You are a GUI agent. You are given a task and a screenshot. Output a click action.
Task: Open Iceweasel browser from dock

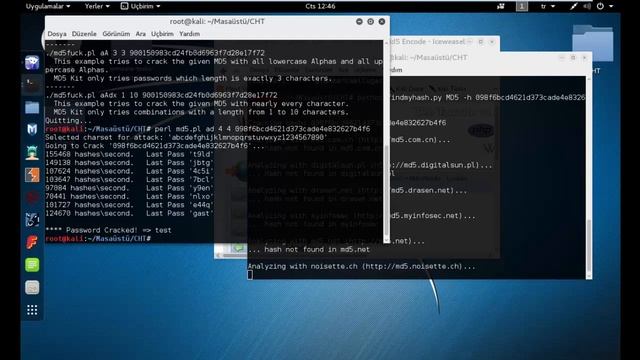(32, 62)
